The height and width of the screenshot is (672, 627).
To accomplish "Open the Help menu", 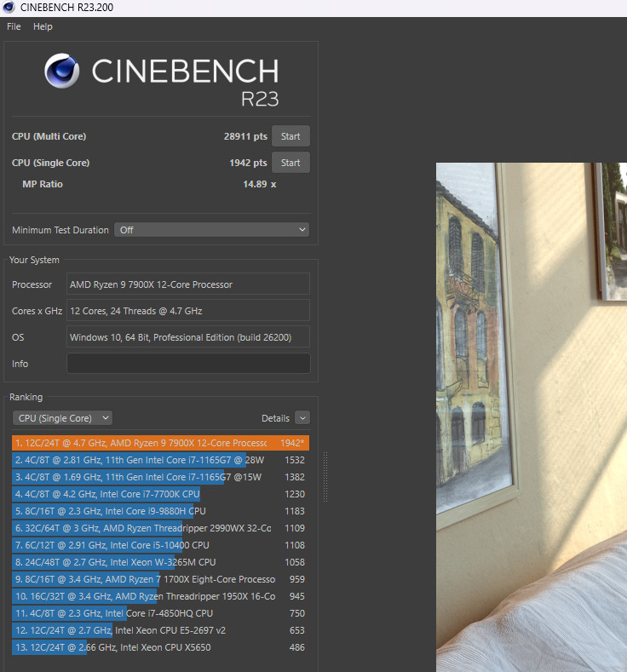I will pyautogui.click(x=43, y=26).
